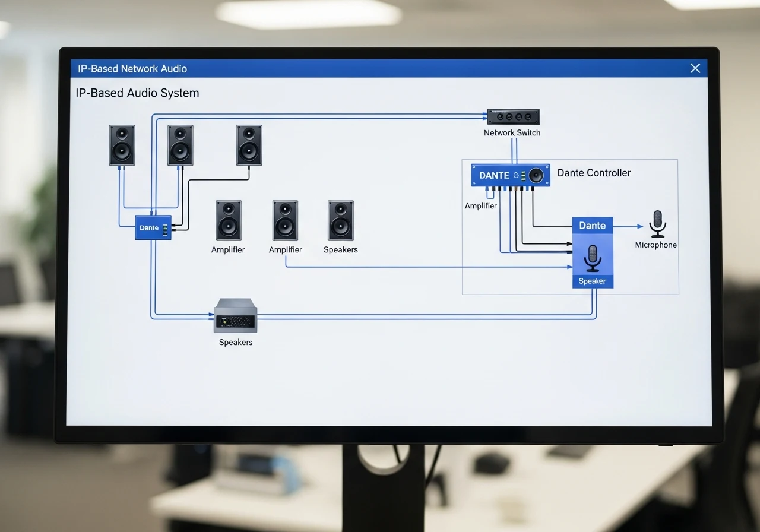760x532 pixels.
Task: Close the IP-Based Network Audio window
Action: (x=695, y=68)
